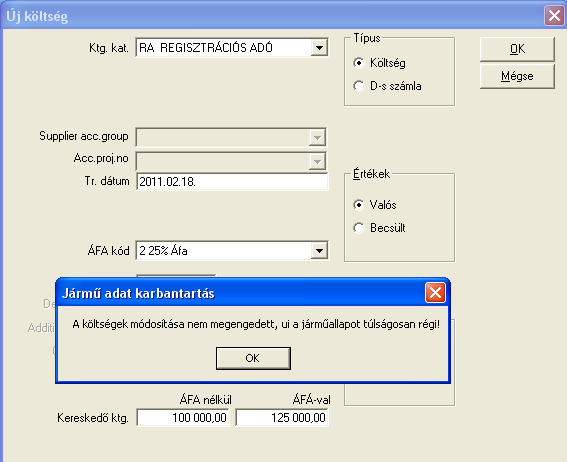The image size is (567, 462).
Task: Switch to the Becsült radio option
Action: click(359, 228)
